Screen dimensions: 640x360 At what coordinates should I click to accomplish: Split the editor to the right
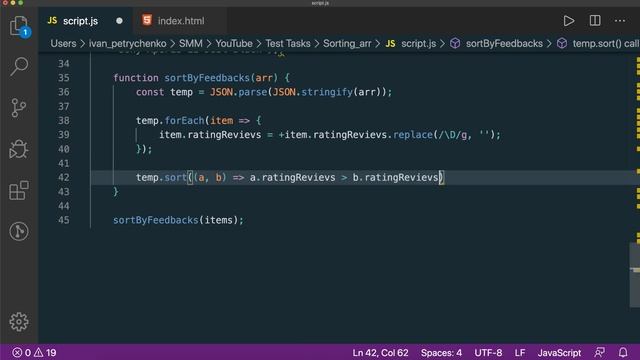click(595, 21)
